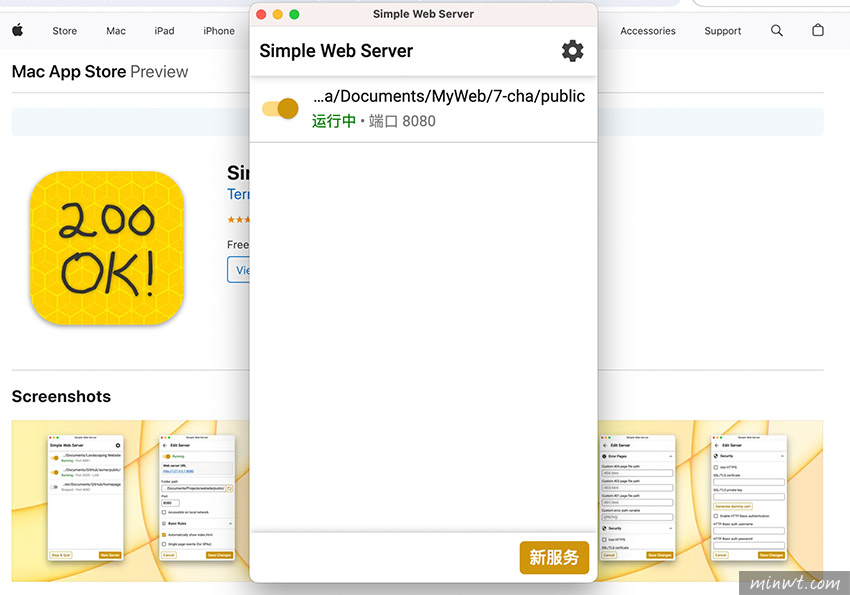Click the Apple logo in the website nav
The width and height of the screenshot is (850, 595).
tap(17, 30)
